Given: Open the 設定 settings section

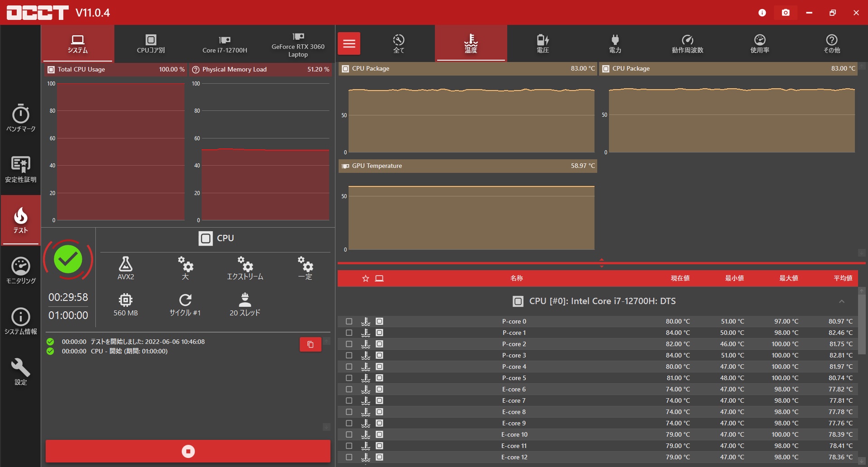Looking at the screenshot, I should tap(21, 372).
